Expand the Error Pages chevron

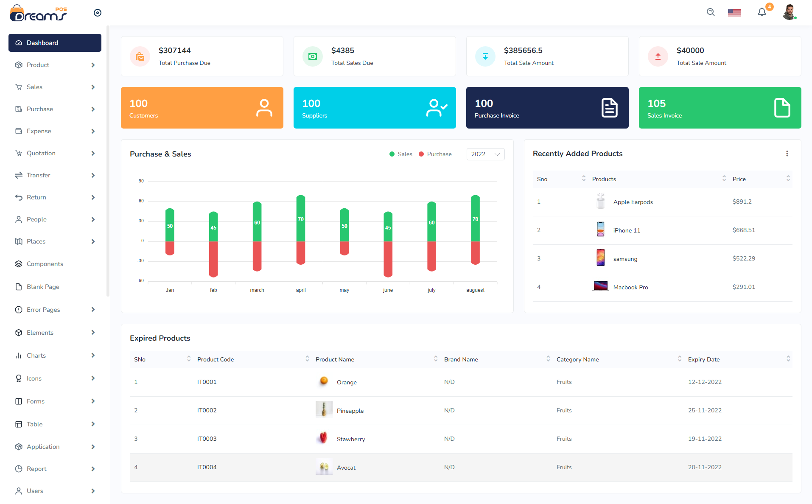[x=93, y=310]
